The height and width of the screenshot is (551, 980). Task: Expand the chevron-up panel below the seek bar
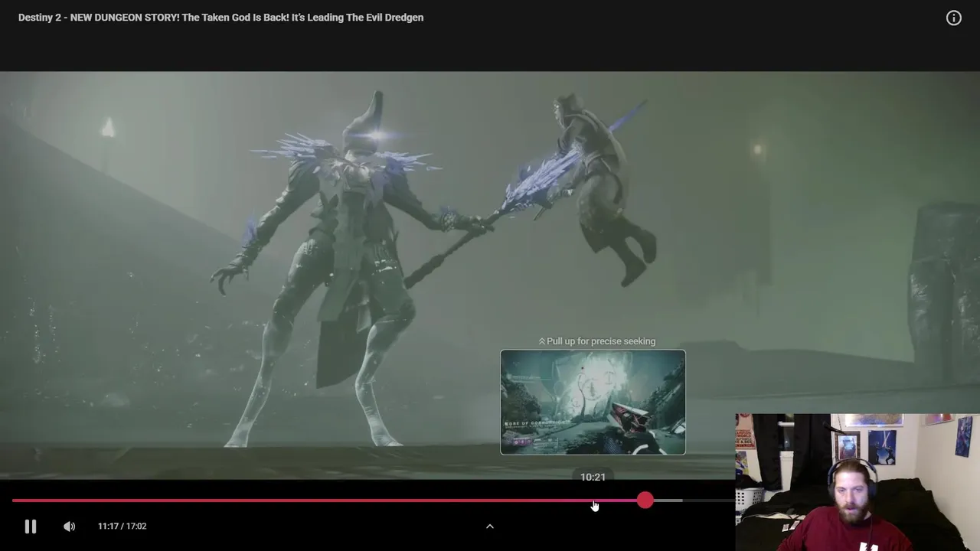(x=490, y=527)
